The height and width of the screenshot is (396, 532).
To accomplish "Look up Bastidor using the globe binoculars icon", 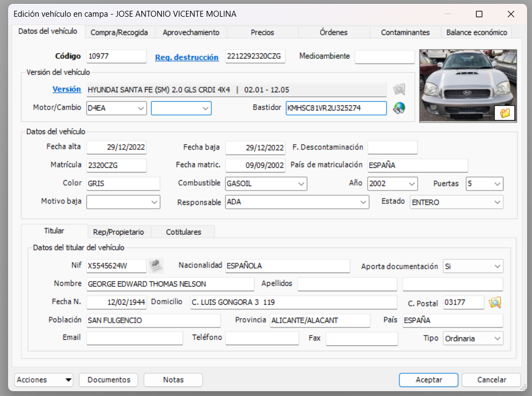I will coord(398,108).
